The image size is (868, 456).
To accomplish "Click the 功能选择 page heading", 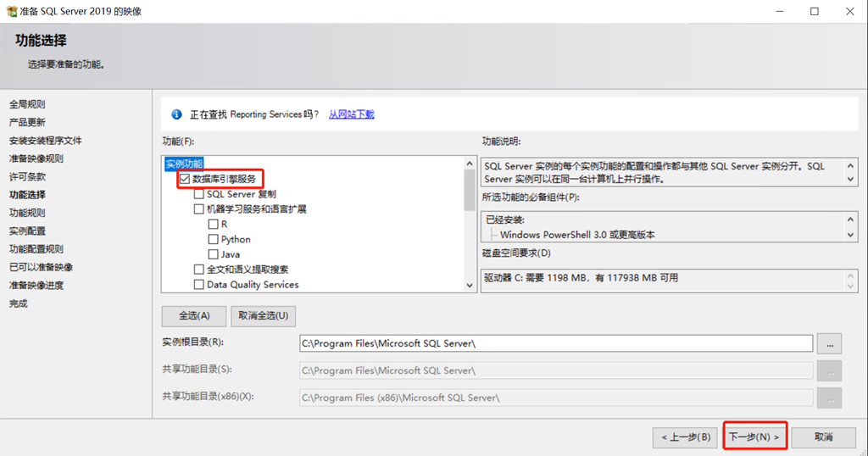I will 41,41.
